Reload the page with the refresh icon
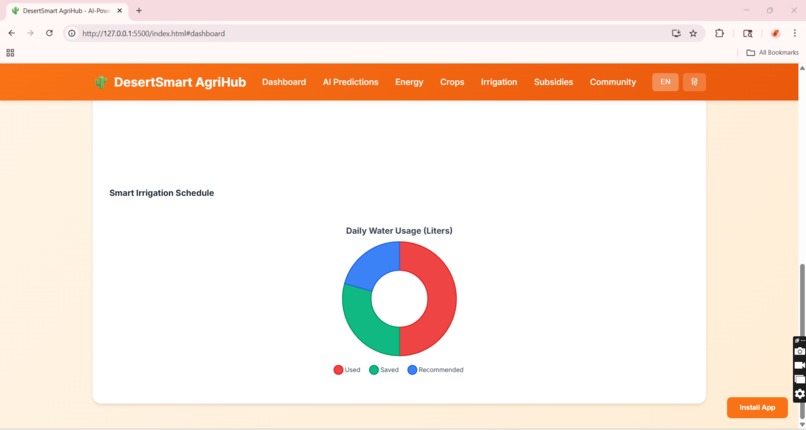Screen dimensions: 806x430 pos(49,33)
